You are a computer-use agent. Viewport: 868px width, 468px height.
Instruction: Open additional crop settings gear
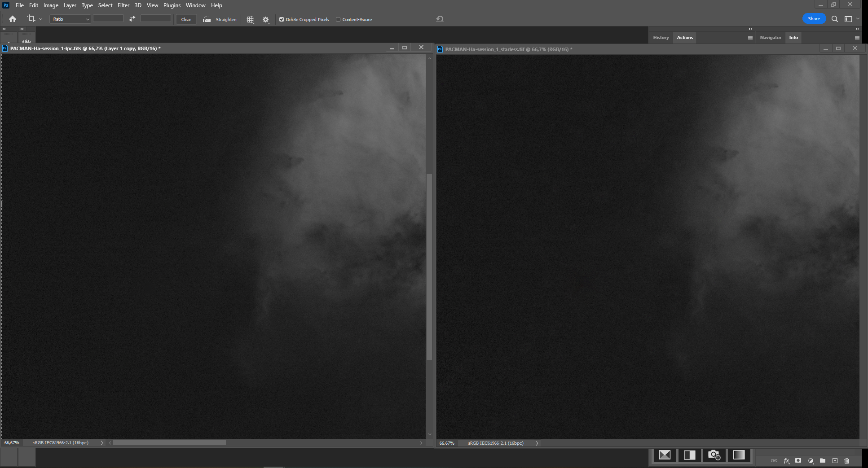click(266, 19)
